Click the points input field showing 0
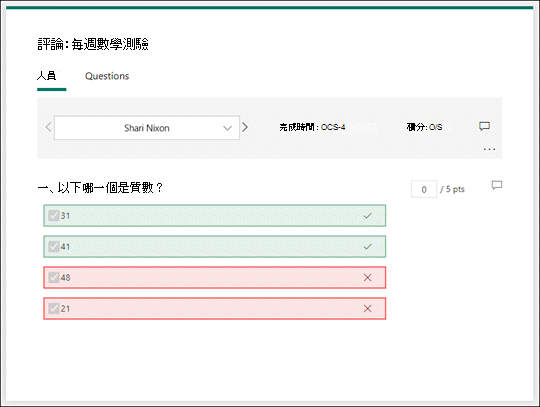 click(424, 189)
